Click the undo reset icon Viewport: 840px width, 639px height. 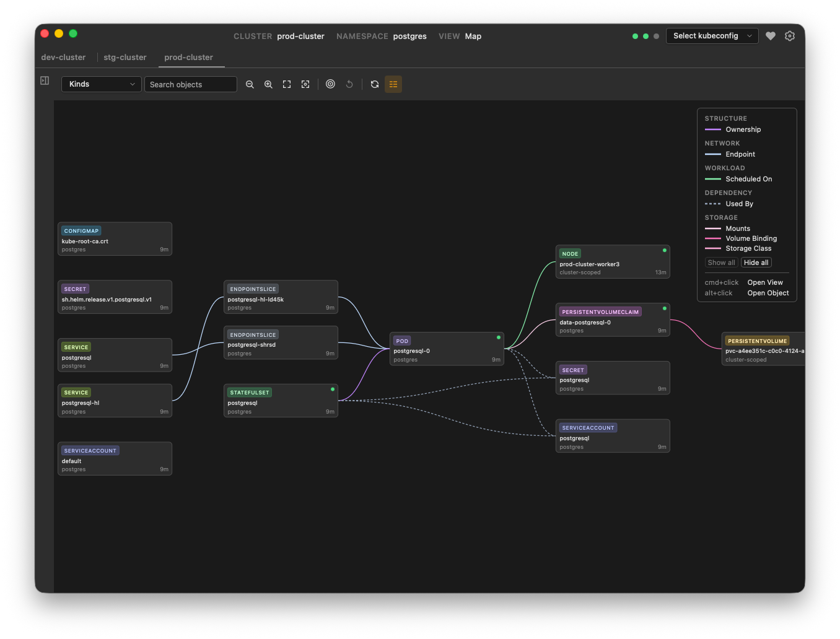[x=349, y=84]
